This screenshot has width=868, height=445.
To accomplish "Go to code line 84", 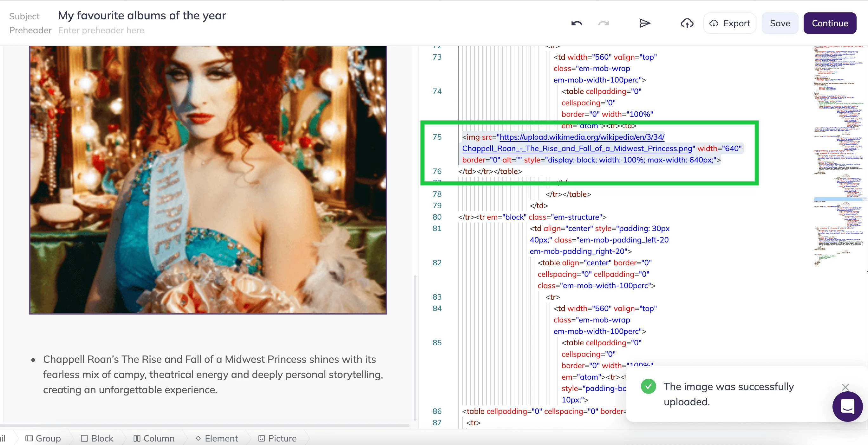I will tap(437, 308).
